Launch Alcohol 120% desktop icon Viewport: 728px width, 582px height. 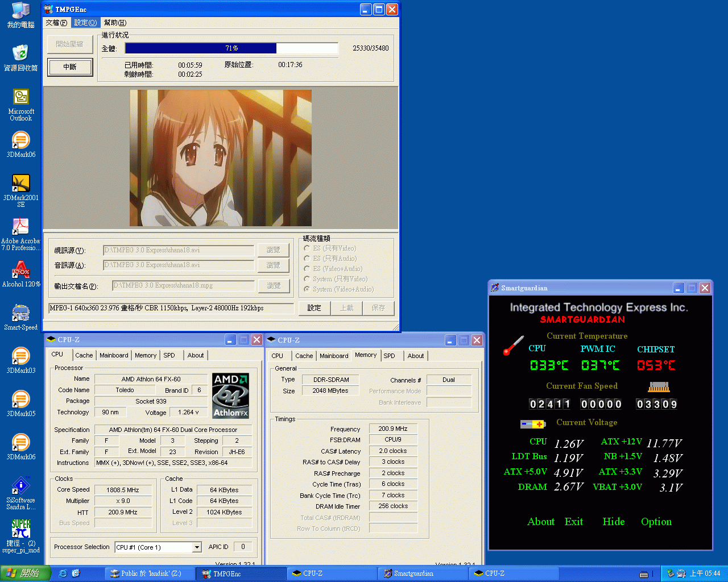20,274
